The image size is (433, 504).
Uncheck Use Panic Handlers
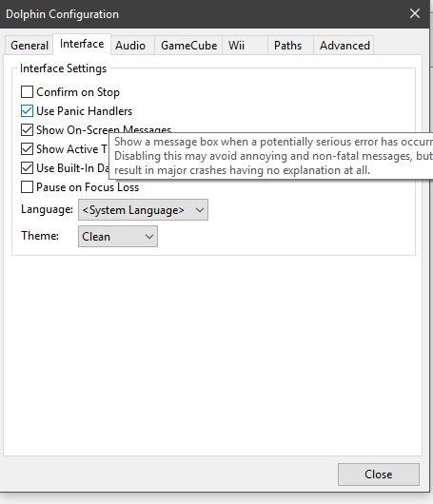[x=27, y=111]
